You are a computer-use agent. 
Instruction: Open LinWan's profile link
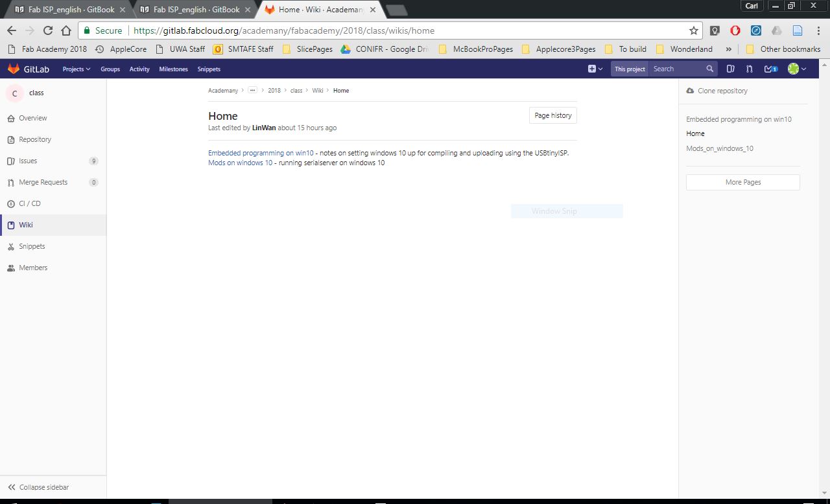point(264,128)
